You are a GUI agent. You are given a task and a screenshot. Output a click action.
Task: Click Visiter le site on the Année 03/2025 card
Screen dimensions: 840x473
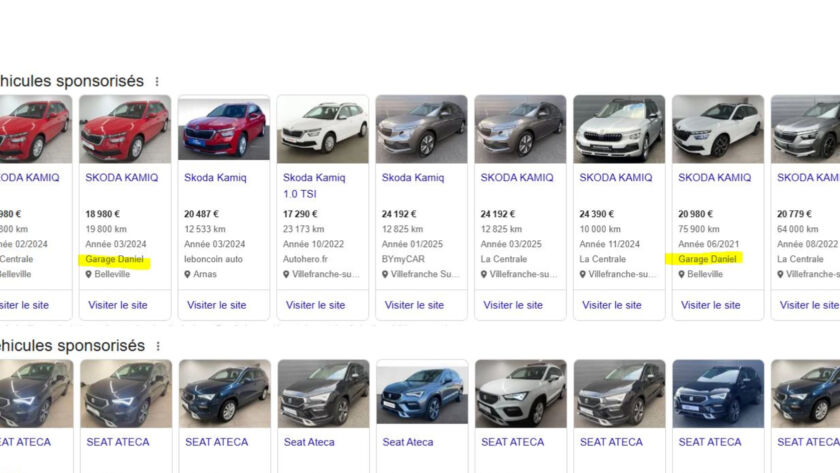[513, 305]
